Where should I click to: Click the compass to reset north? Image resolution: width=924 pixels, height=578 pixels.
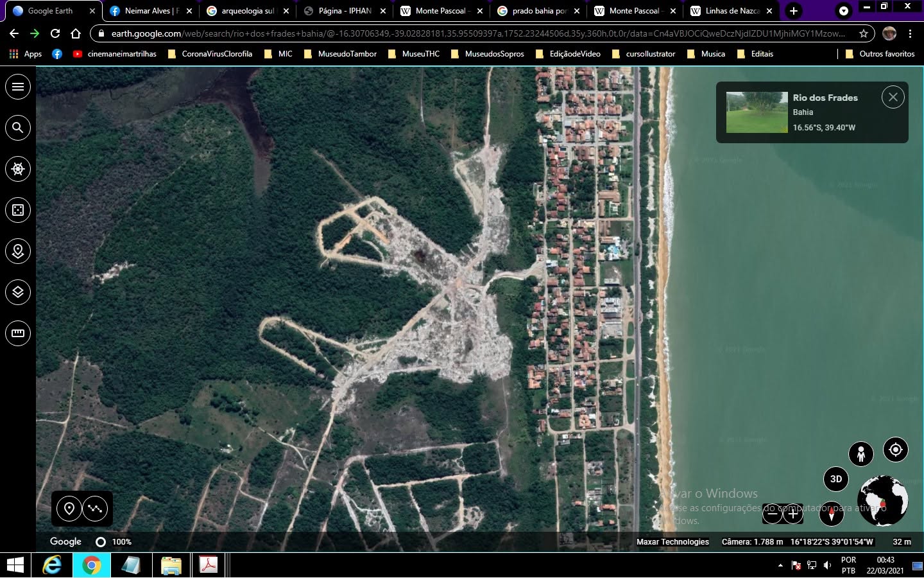[832, 514]
